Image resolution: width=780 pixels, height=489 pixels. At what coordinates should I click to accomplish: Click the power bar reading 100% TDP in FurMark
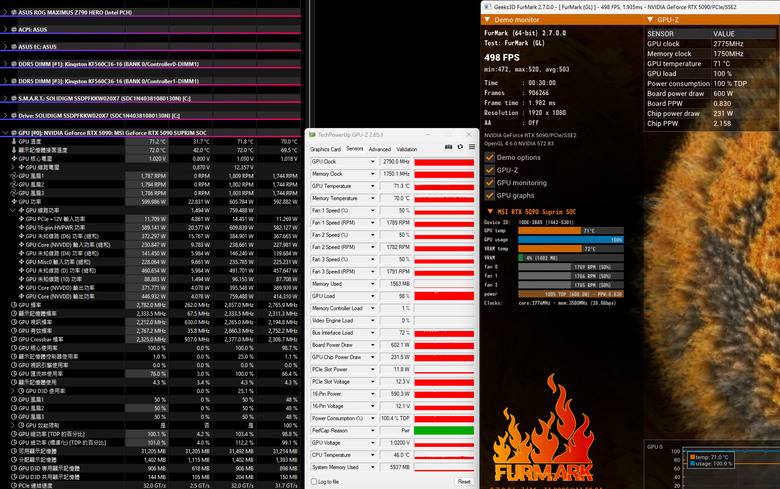[571, 294]
